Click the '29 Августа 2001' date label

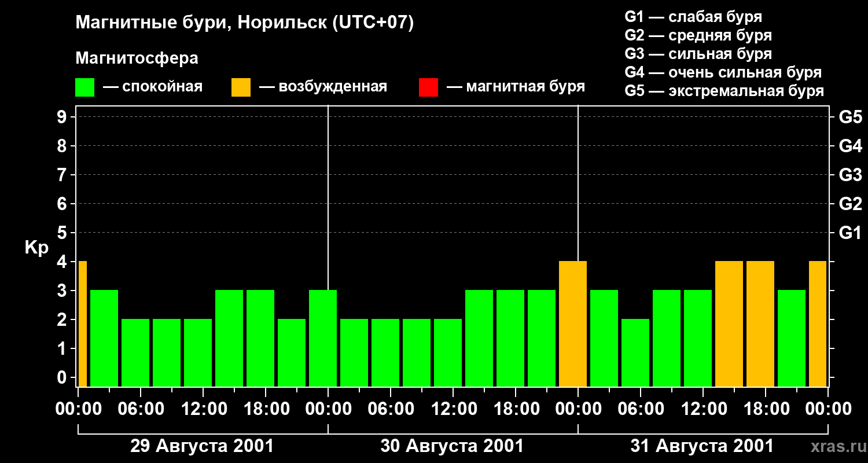[x=202, y=446]
